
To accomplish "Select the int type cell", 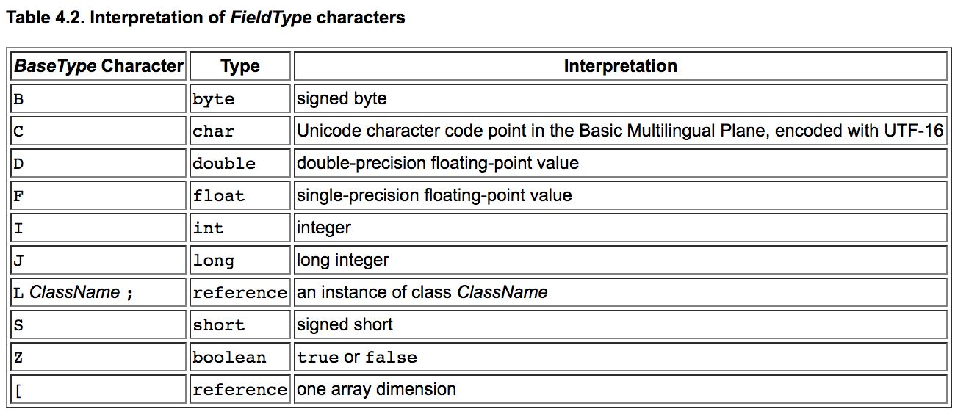I will [240, 228].
